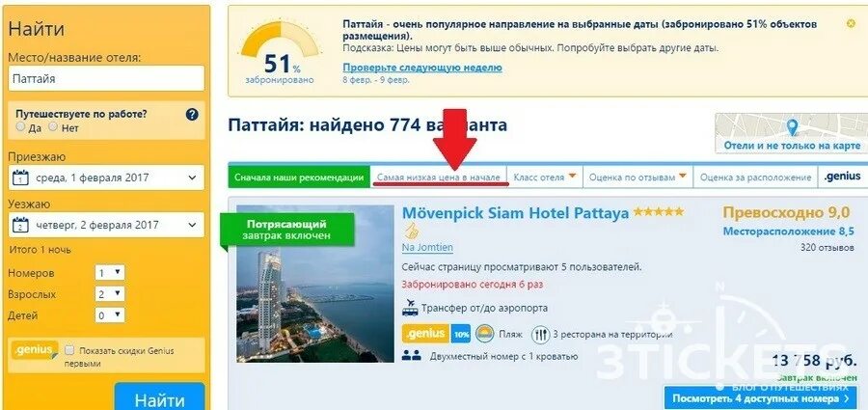This screenshot has height=410, width=868.
Task: Click the destination field containing Паттайя
Action: [106, 79]
